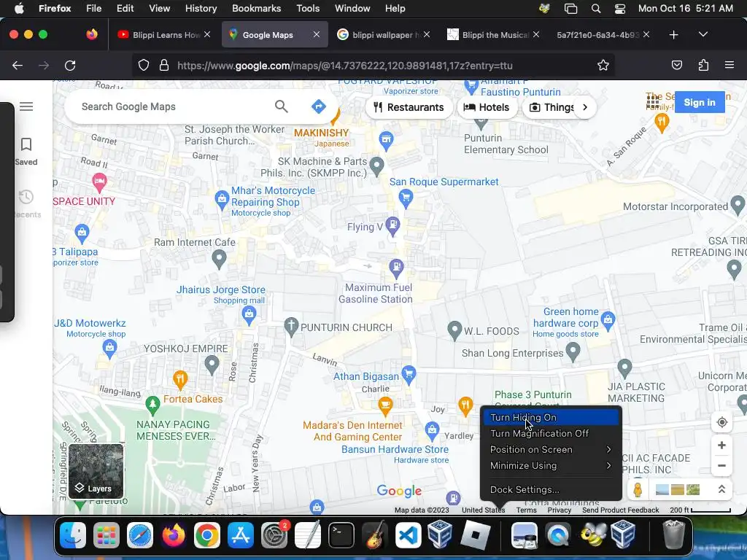Launch Roblox from the dock
This screenshot has width=747, height=560.
click(x=475, y=534)
